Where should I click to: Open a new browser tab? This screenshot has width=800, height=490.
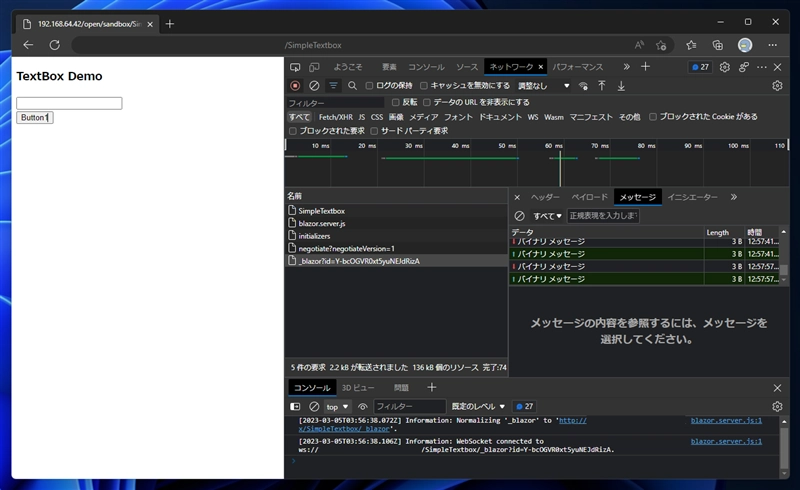(170, 24)
